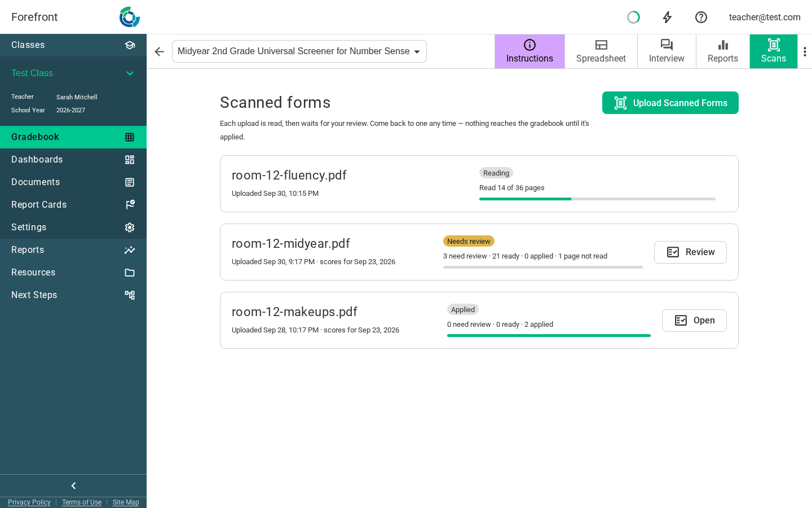Select the Scans tab
Screen dimensions: 812x508
point(774,51)
